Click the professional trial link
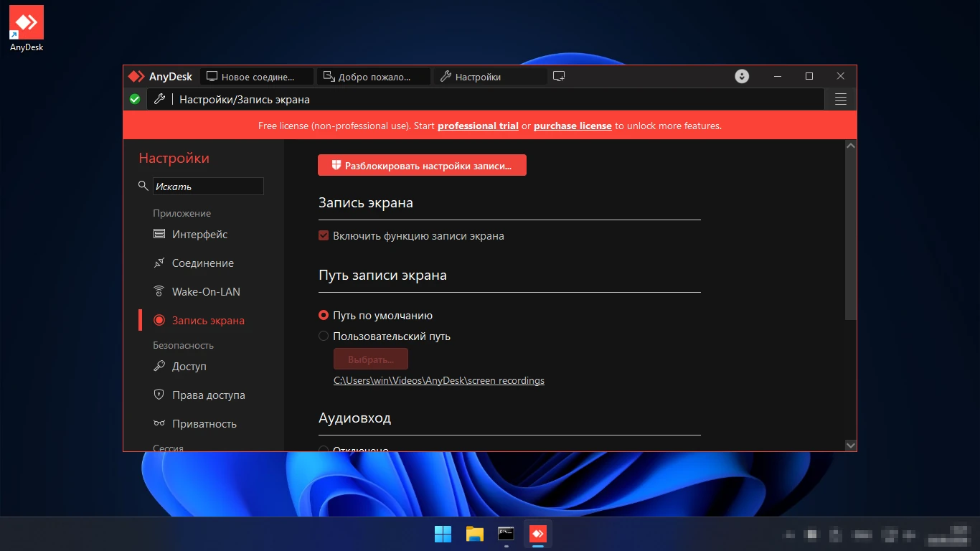Viewport: 980px width, 551px height. point(478,126)
